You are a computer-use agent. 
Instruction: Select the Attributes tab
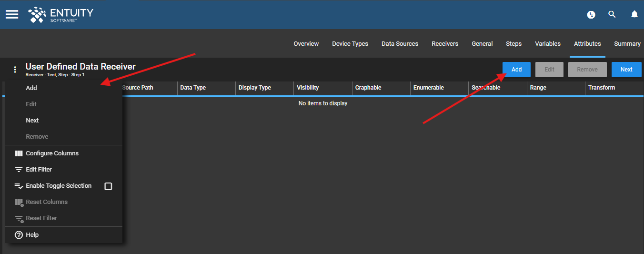coord(587,44)
